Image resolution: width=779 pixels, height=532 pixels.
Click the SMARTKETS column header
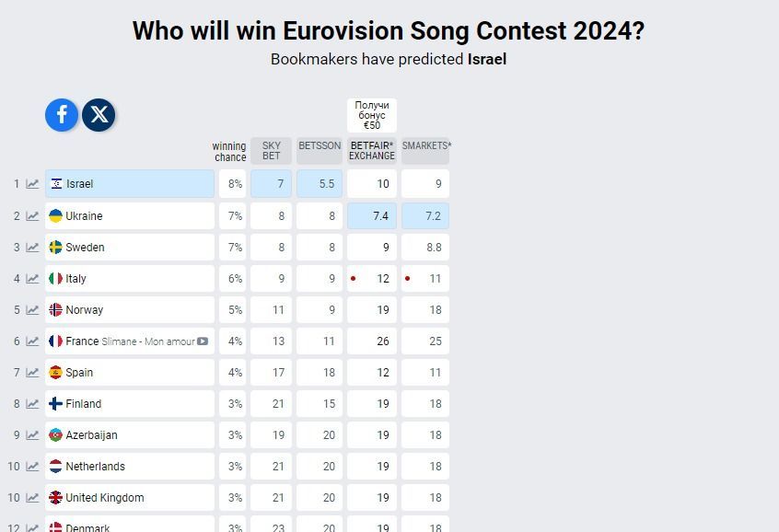[x=426, y=146]
